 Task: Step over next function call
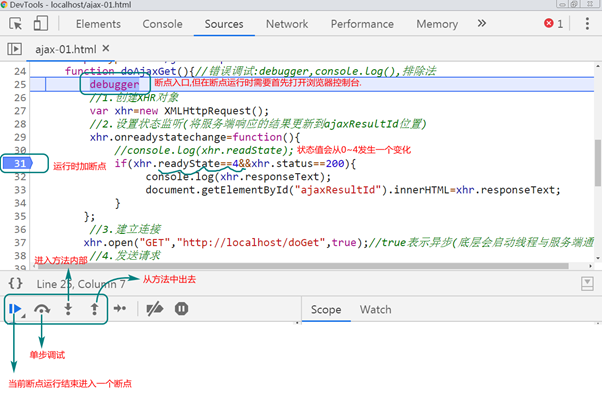pos(42,309)
